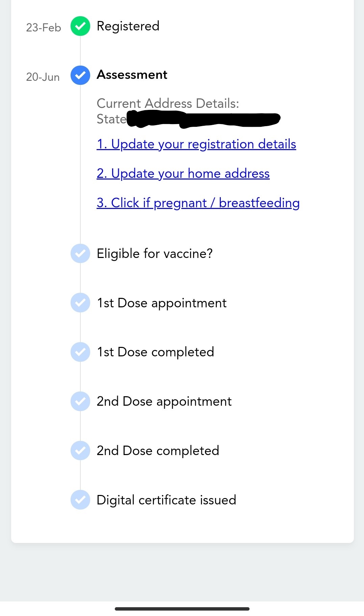The width and height of the screenshot is (364, 616).
Task: Tap the Digital certificate issued status icon
Action: (x=80, y=500)
